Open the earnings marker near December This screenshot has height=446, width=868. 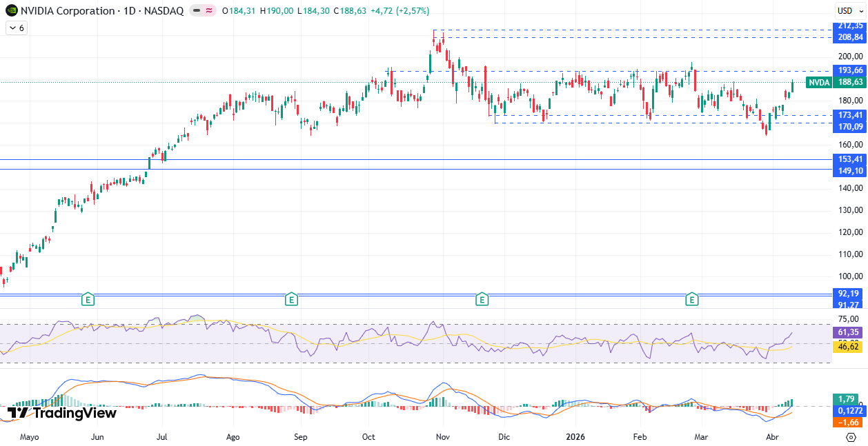482,299
